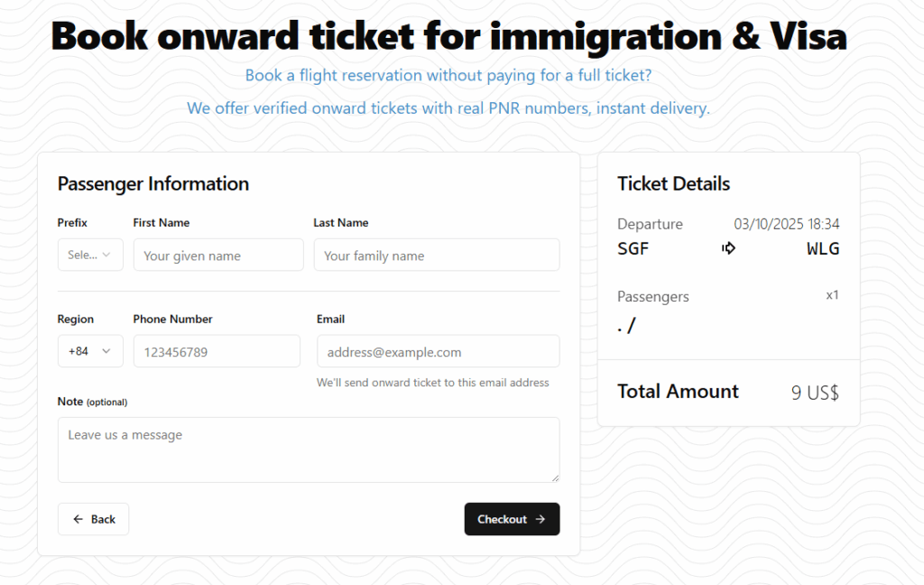Click the Note message textarea
Screen dimensions: 924x585
(309, 450)
